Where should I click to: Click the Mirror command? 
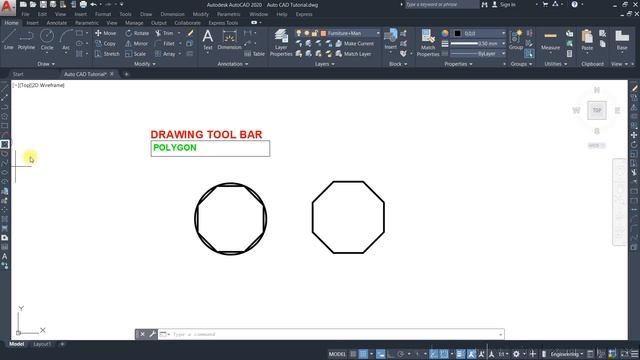pos(137,43)
